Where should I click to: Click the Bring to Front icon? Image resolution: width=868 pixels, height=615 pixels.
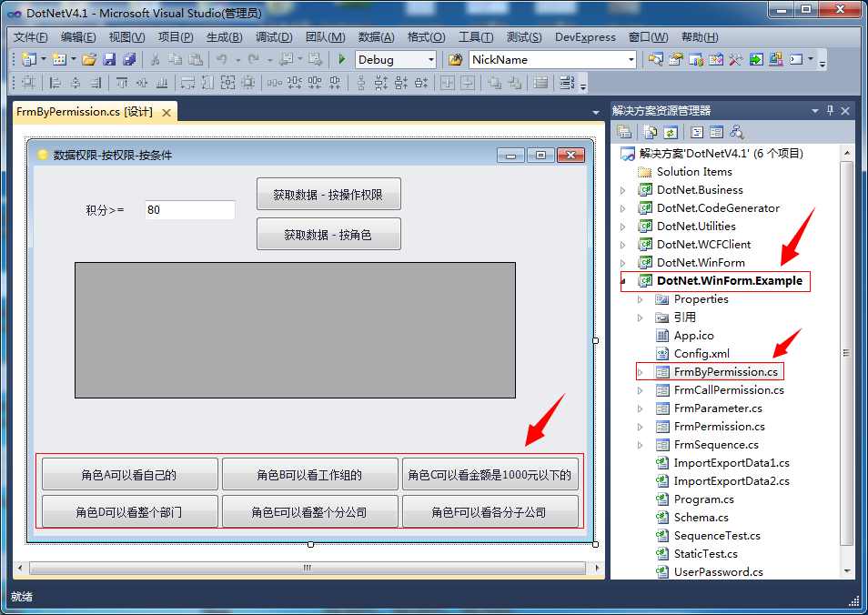(494, 83)
